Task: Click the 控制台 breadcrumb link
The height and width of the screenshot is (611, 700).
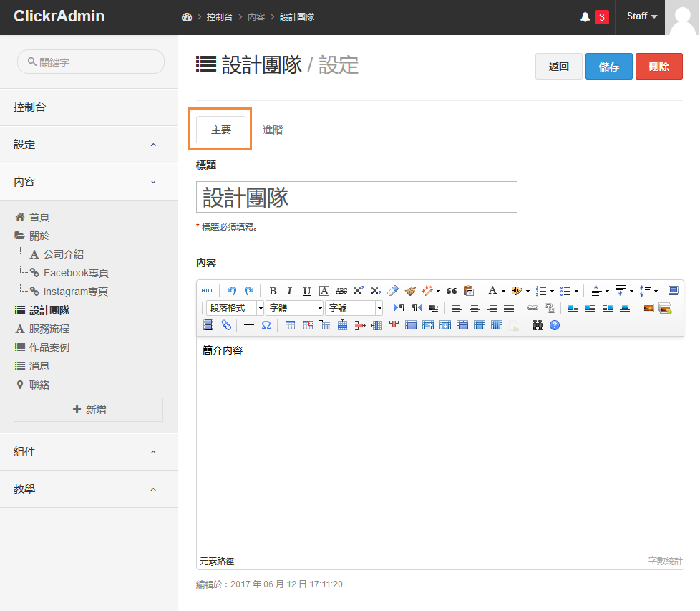Action: [x=219, y=17]
